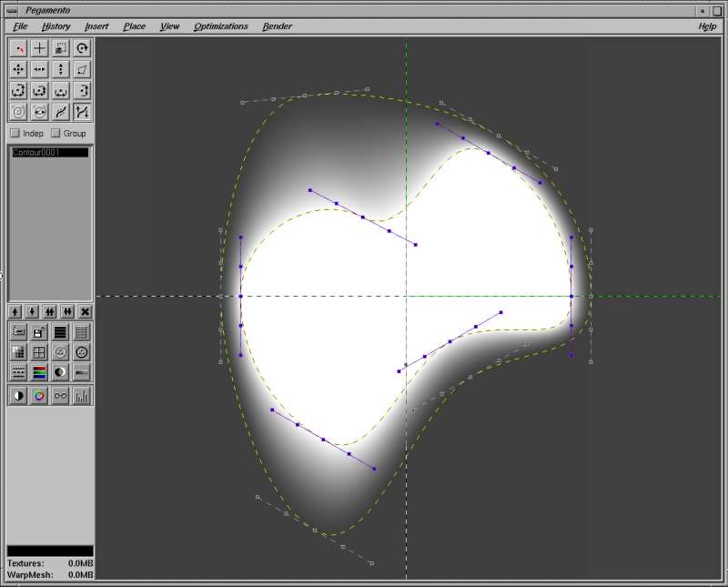Select Contour0001 in the contour list

49,153
